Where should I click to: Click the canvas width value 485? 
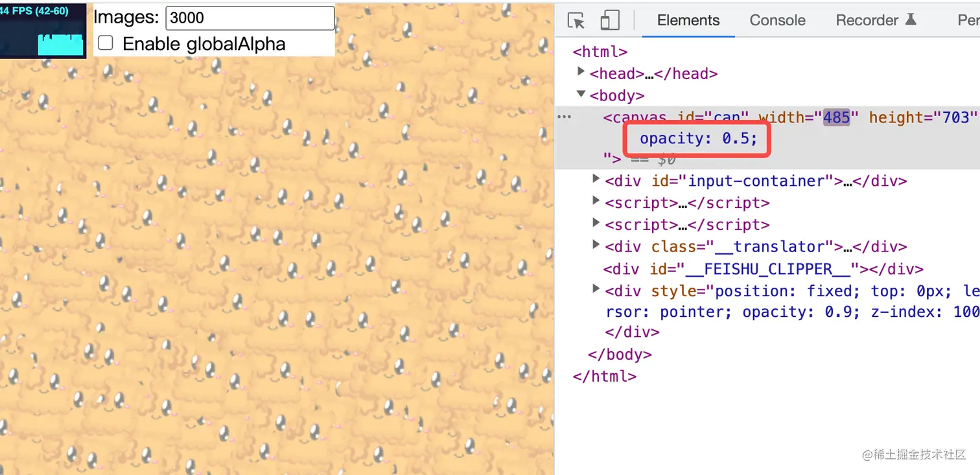pos(836,117)
